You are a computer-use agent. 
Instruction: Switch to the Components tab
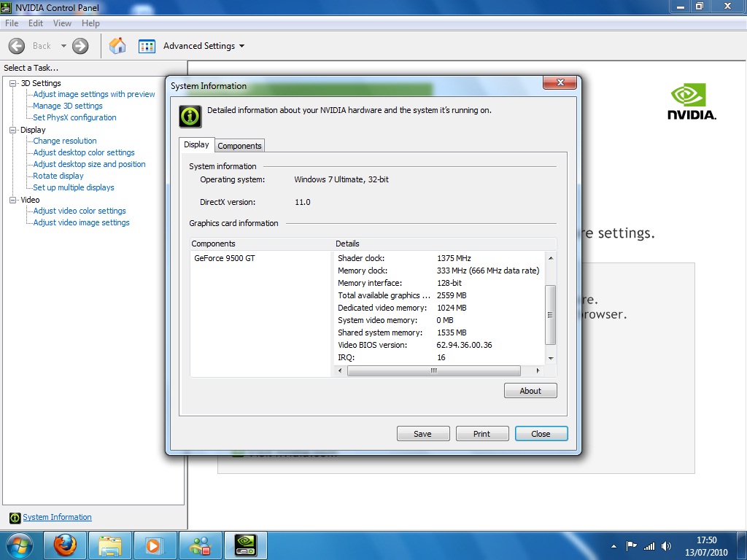pos(239,146)
